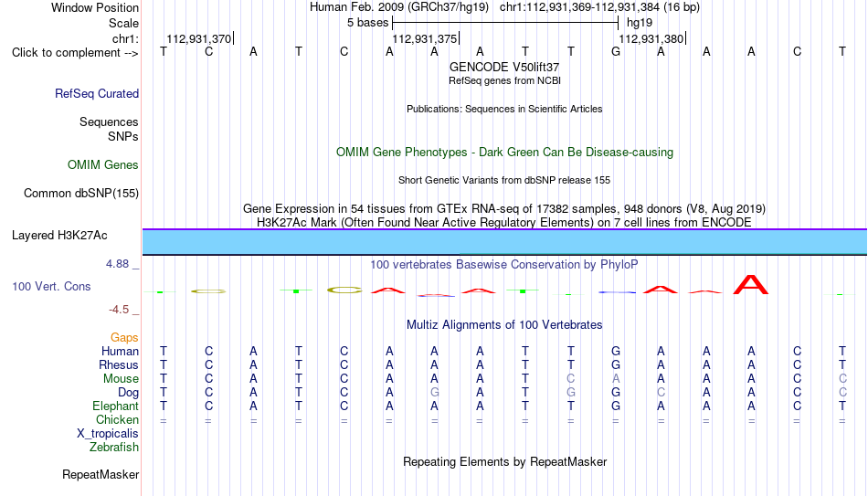The image size is (868, 496).
Task: Click '100 vertebrates Basewise Conservation by PhyloP' title
Action: tap(503, 265)
